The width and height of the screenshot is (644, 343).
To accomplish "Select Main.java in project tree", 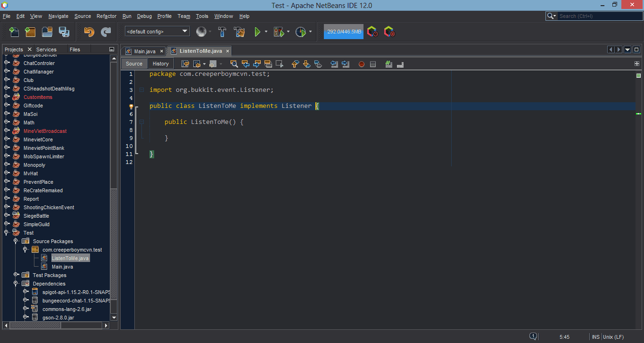I will coord(62,267).
